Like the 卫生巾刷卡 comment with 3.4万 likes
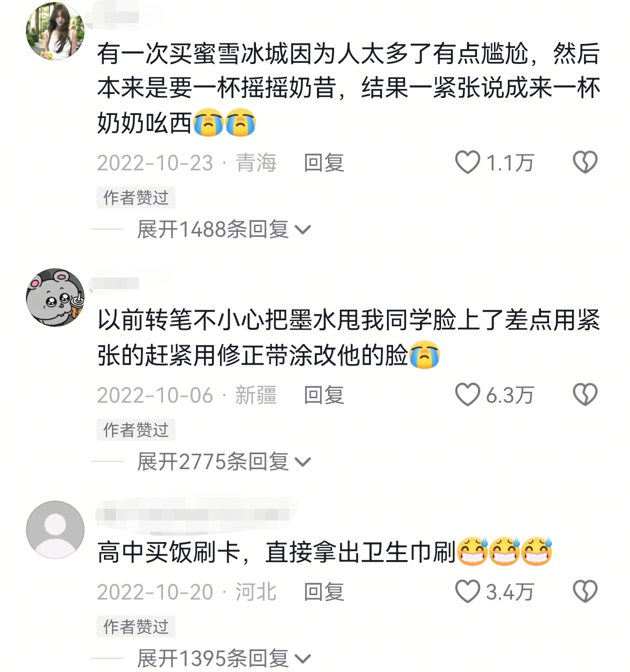 pyautogui.click(x=467, y=592)
